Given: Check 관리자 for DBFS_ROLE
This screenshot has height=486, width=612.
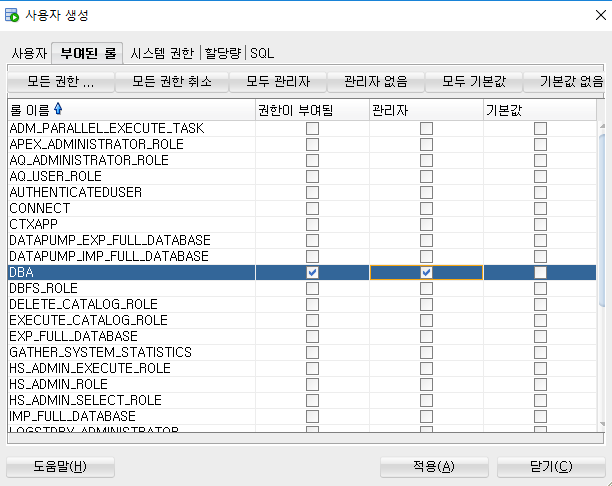Looking at the screenshot, I should 426,288.
